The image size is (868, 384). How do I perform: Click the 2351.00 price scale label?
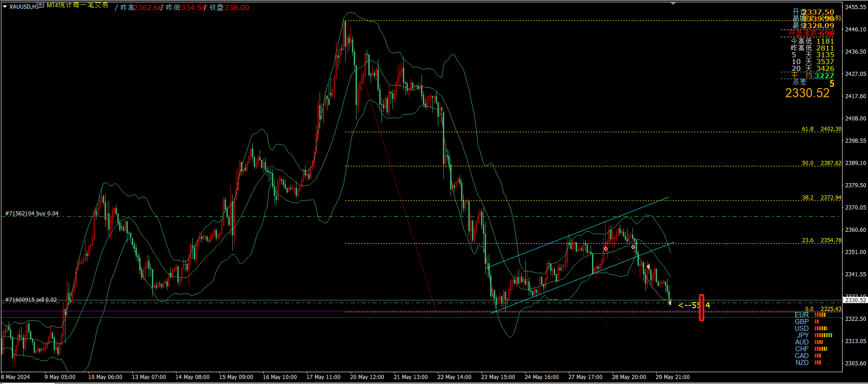855,252
